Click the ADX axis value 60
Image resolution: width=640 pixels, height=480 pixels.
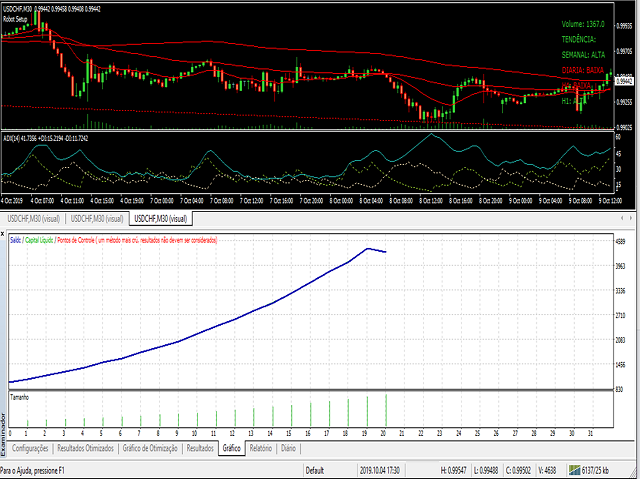(x=618, y=137)
